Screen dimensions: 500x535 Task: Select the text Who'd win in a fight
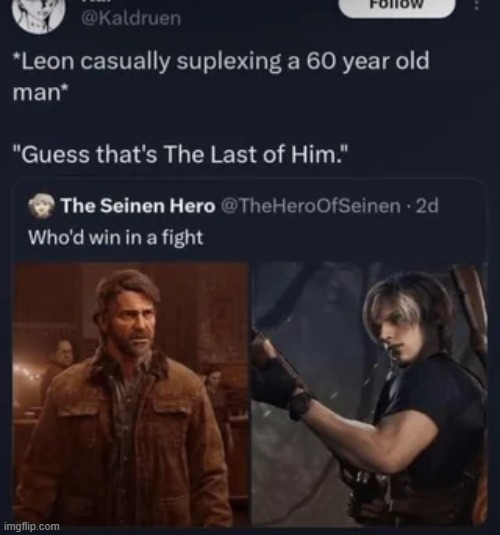116,237
